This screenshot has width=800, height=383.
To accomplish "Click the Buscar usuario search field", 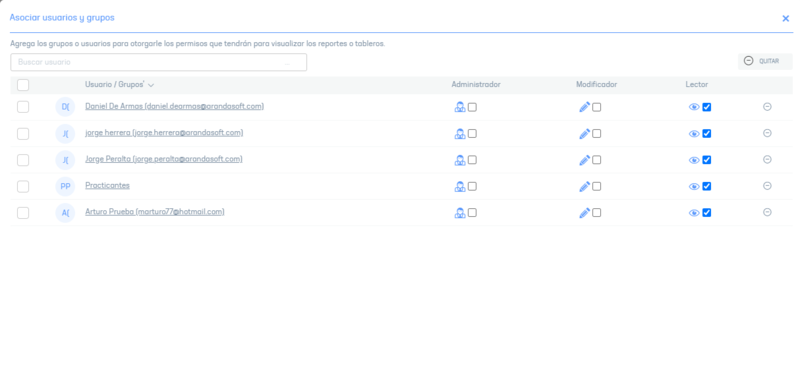I will coord(159,62).
